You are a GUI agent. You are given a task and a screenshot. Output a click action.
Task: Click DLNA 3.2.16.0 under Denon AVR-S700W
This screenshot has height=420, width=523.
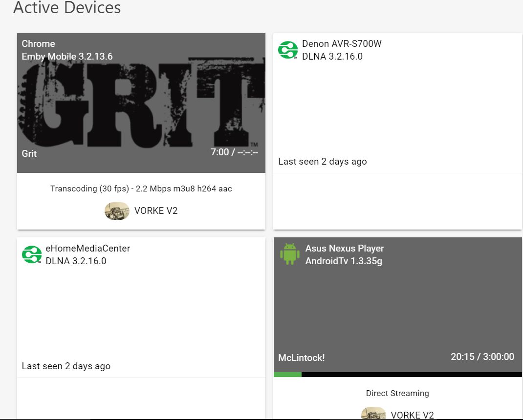click(332, 56)
